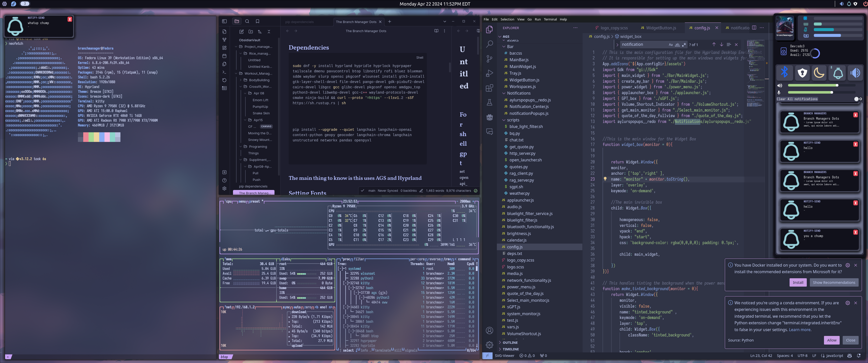Open Obsidian bookmarks icon
This screenshot has height=363, width=868.
pyautogui.click(x=258, y=21)
